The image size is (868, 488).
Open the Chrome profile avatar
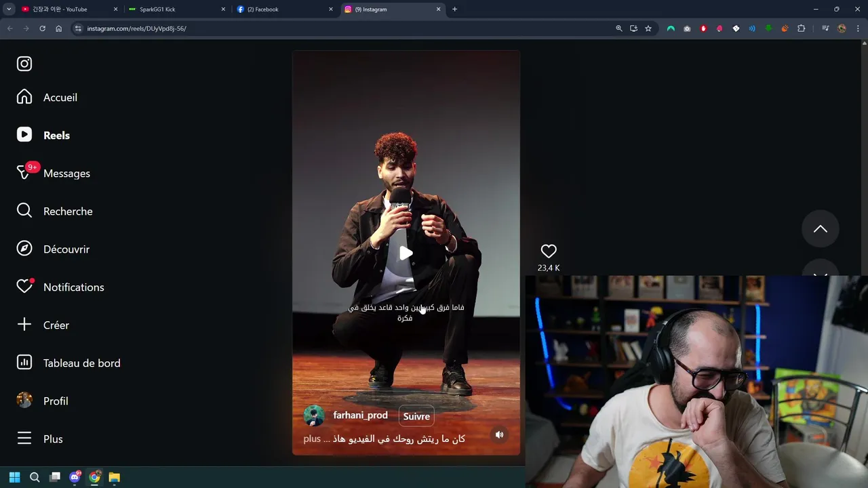point(842,28)
